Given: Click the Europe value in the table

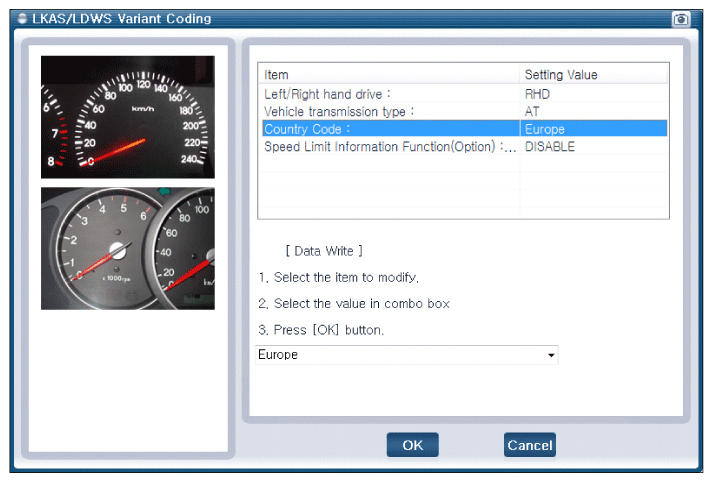Looking at the screenshot, I should tap(593, 129).
